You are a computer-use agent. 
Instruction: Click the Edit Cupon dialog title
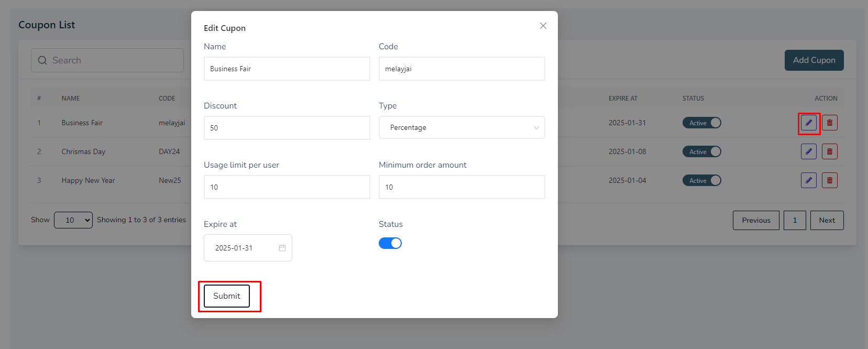(225, 28)
